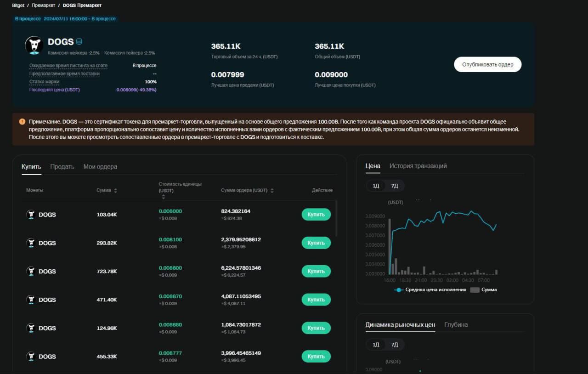Select 7Д range in the Цена chart
588x374 pixels.
point(394,186)
